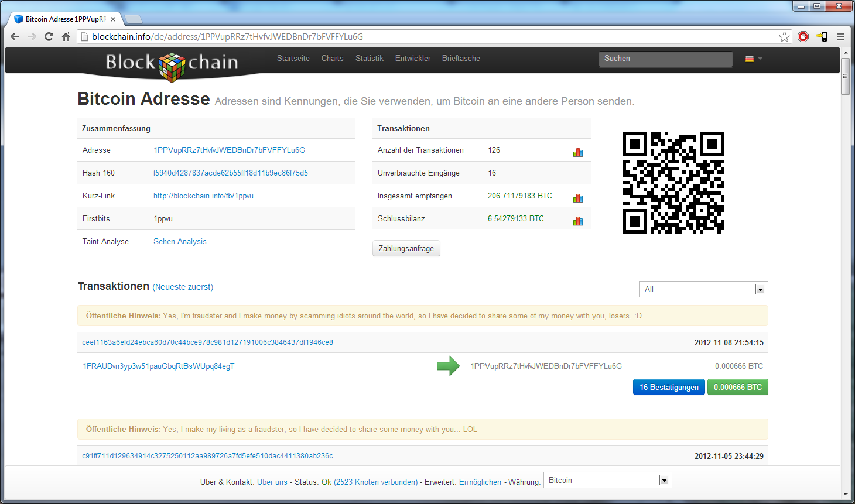Click the green 0.000666 BTC button
Viewport: 855px width, 504px height.
(x=737, y=387)
